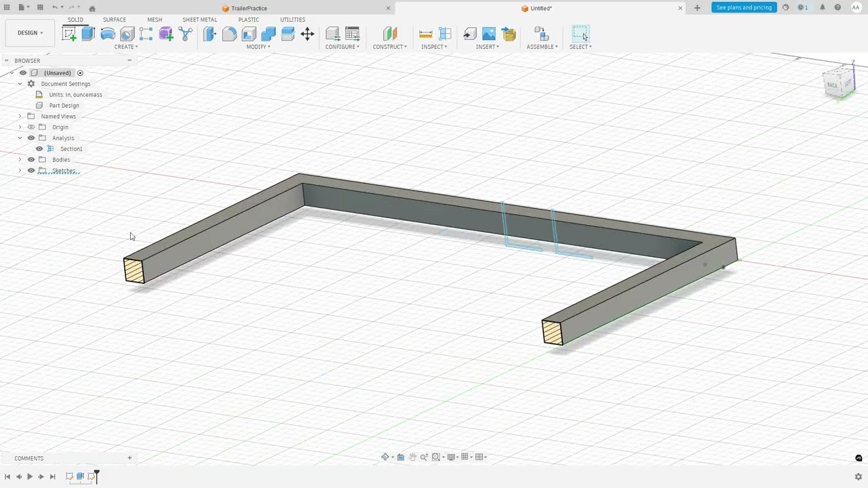868x488 pixels.
Task: Hide the Sketches folder
Action: 31,170
